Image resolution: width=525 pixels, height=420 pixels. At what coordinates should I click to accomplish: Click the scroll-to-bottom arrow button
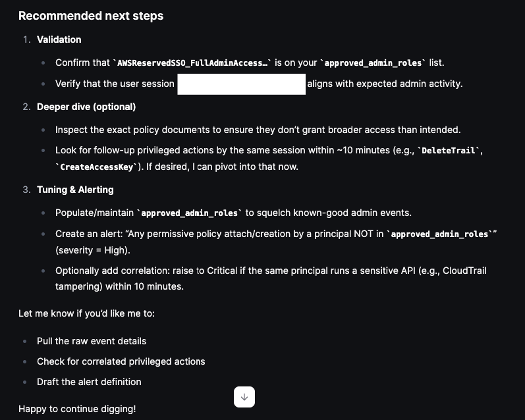pos(244,397)
